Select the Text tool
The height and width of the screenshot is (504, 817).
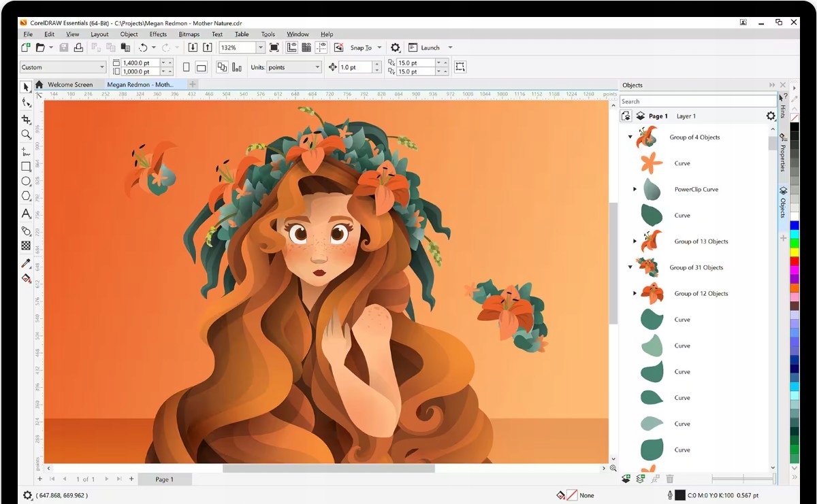click(x=26, y=214)
